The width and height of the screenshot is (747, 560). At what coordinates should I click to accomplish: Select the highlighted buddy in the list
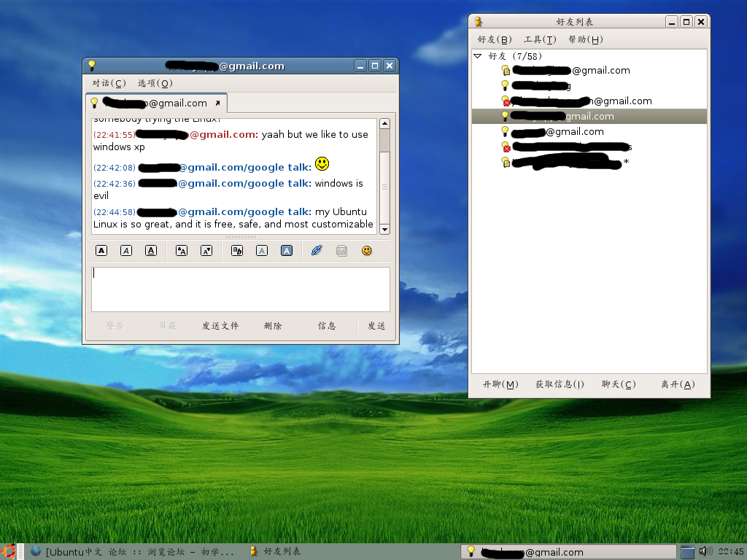click(x=589, y=116)
